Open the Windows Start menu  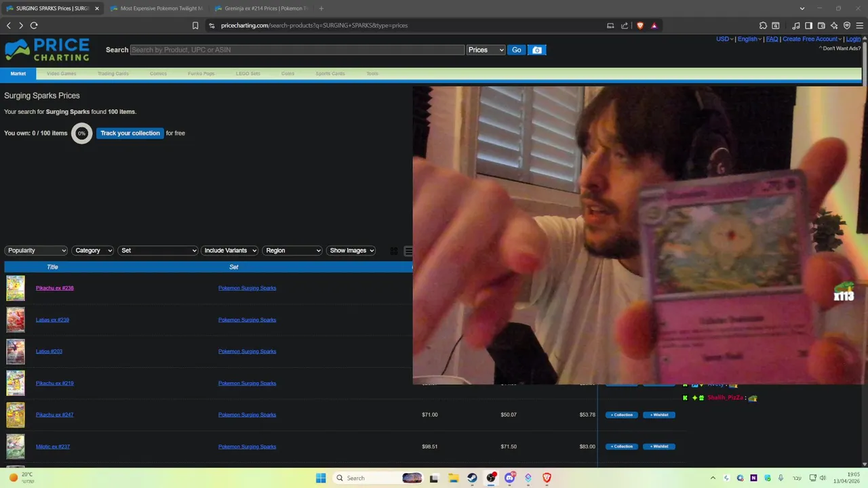[321, 478]
